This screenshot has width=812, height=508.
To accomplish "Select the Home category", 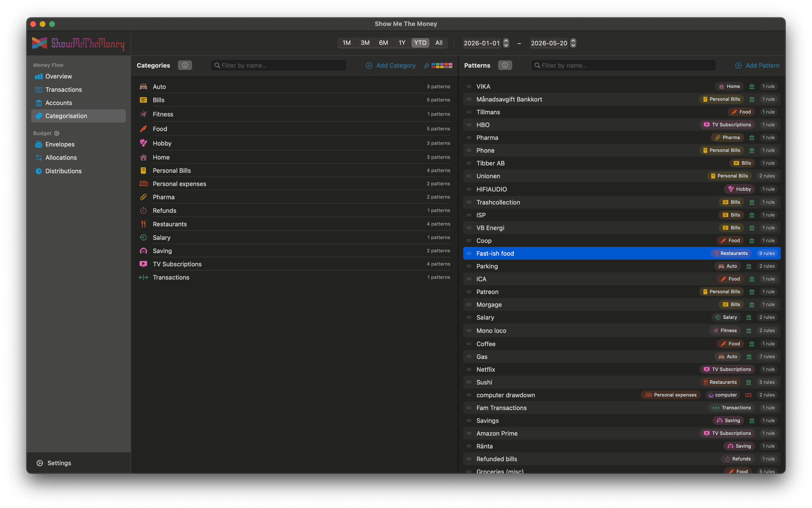I will click(295, 157).
